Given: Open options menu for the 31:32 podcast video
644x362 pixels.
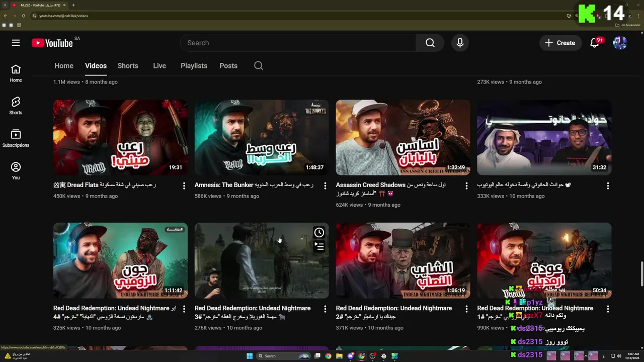Looking at the screenshot, I should pos(608,186).
